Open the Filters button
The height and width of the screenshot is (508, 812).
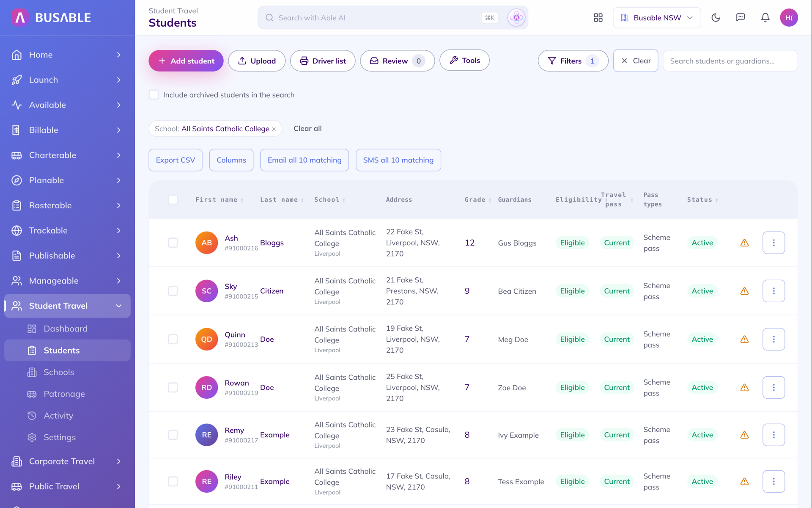coord(573,61)
